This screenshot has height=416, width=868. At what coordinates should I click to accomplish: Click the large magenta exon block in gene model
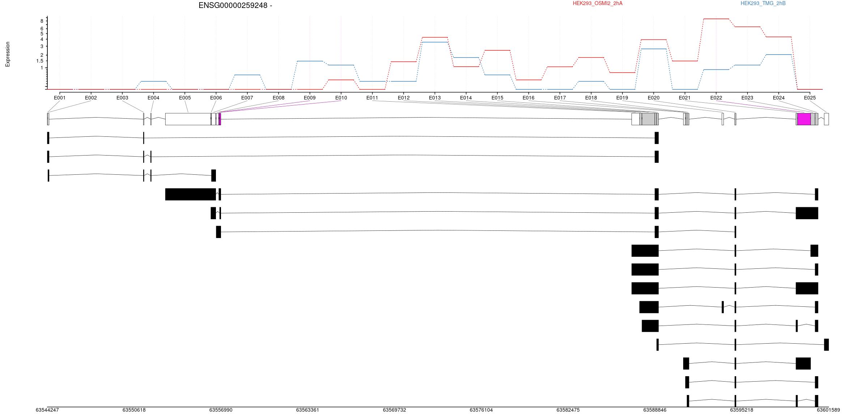coord(804,119)
